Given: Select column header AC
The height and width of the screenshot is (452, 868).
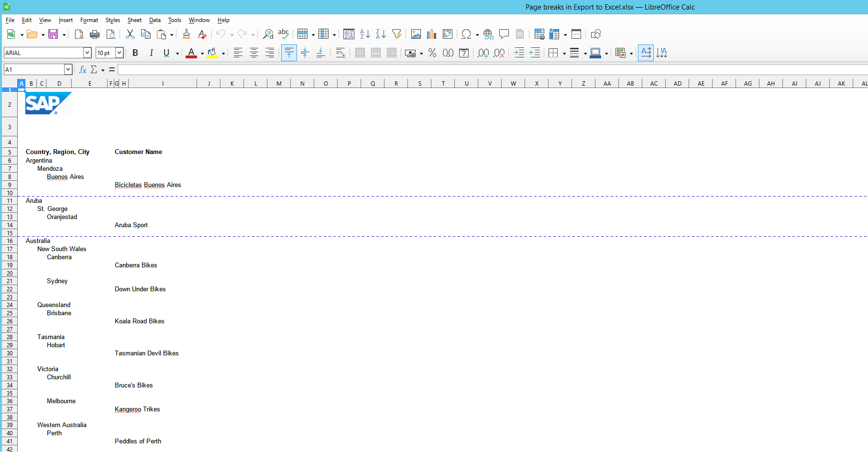Looking at the screenshot, I should (654, 83).
